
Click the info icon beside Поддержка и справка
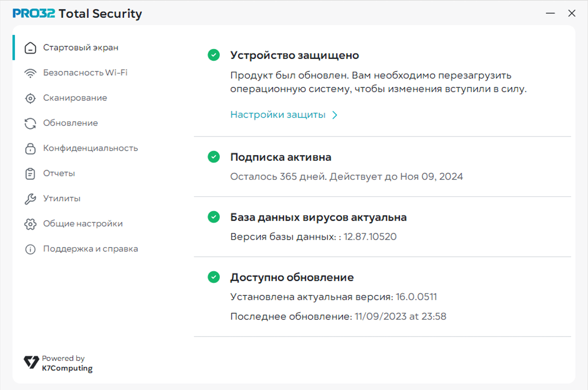(30, 249)
